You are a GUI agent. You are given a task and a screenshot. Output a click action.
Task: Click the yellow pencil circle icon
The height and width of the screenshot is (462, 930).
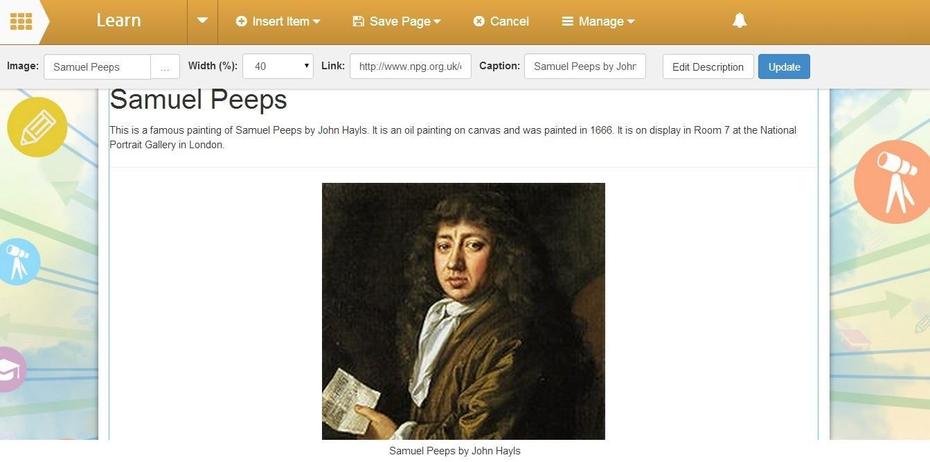click(x=37, y=127)
